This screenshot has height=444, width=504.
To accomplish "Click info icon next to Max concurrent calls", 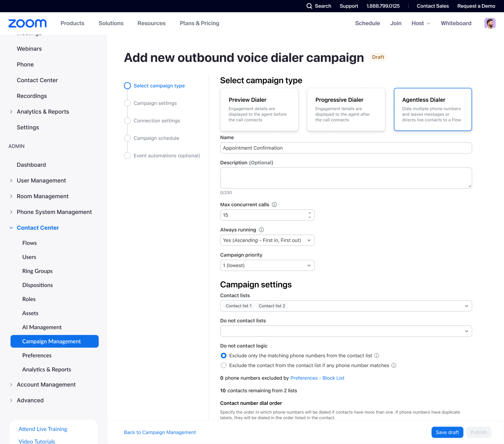I will tap(274, 205).
